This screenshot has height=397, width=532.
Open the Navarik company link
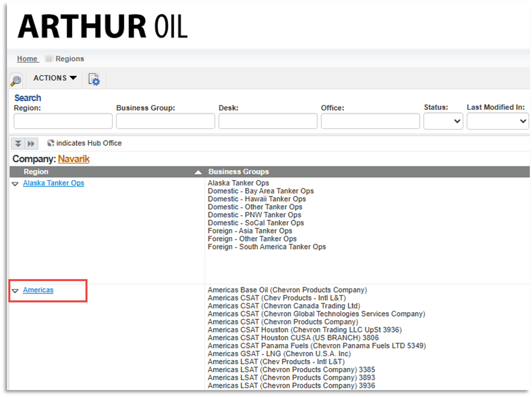(73, 159)
